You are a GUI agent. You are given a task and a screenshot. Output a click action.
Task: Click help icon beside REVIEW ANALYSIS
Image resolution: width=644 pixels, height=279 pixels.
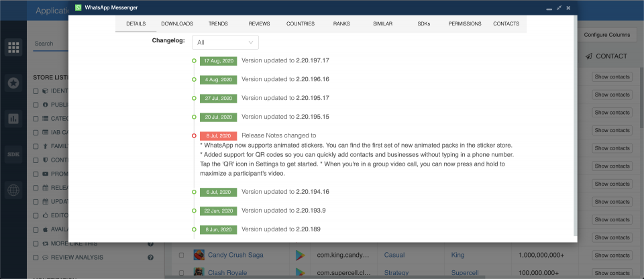tap(150, 258)
